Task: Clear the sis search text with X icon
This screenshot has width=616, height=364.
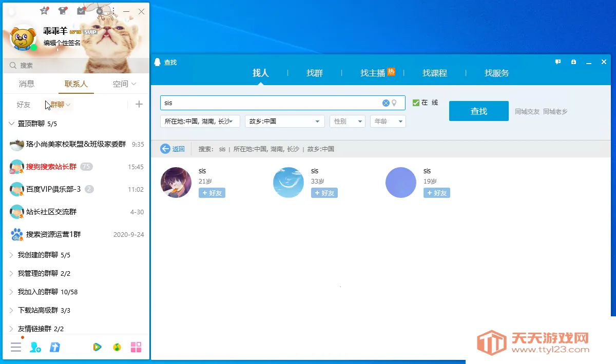Action: tap(386, 103)
